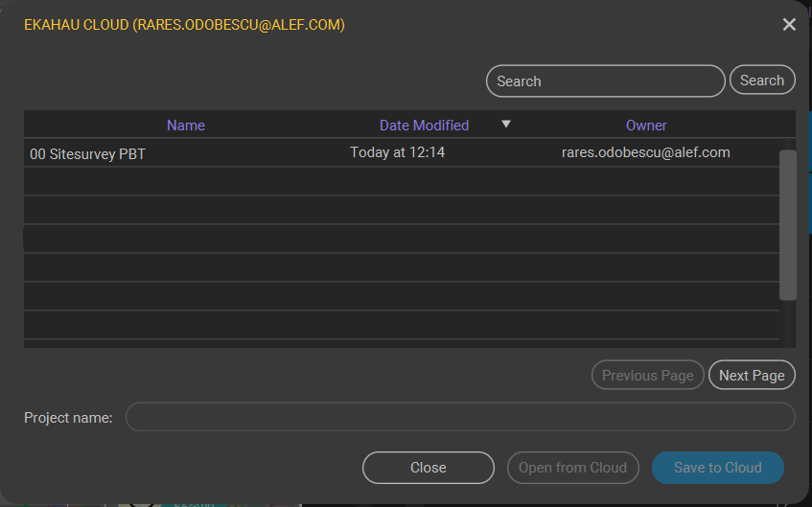
Task: Sort projects by Owner column
Action: [x=646, y=126]
